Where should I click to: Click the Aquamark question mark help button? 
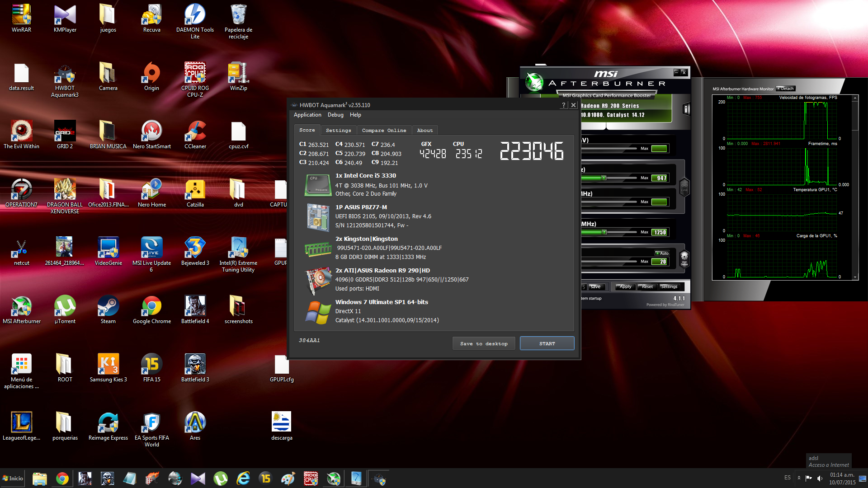click(563, 105)
